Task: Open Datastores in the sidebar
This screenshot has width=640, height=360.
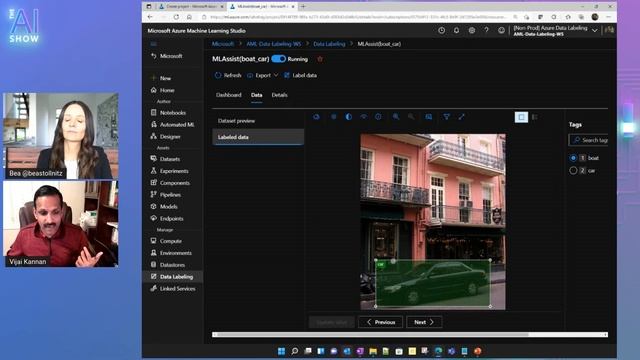Action: [168, 264]
